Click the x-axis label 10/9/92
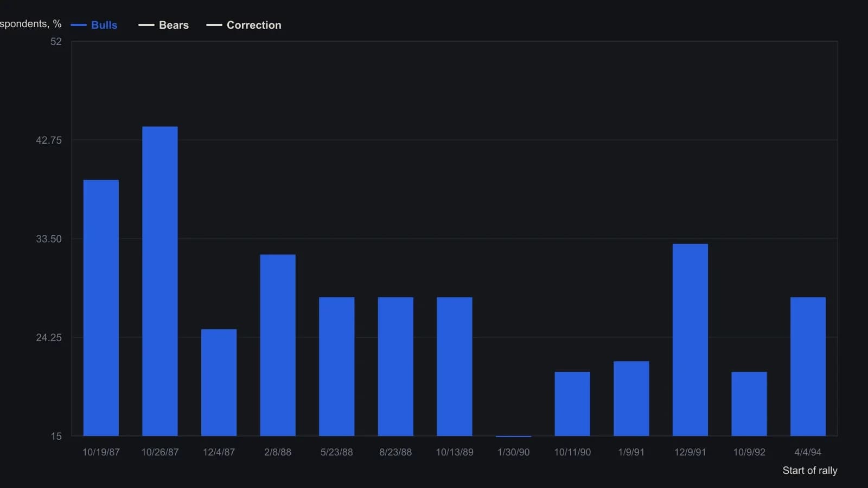 (x=749, y=452)
